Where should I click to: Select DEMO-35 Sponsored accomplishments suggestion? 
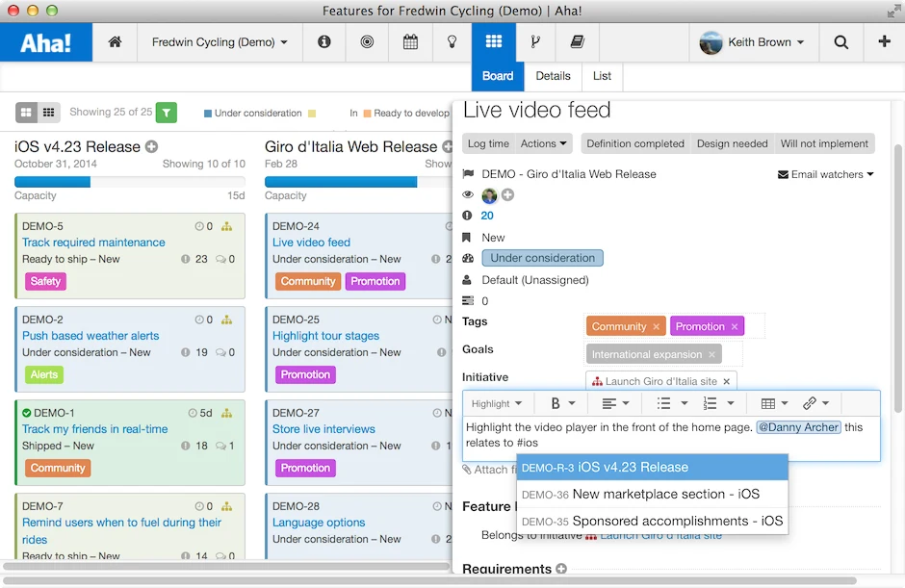652,521
